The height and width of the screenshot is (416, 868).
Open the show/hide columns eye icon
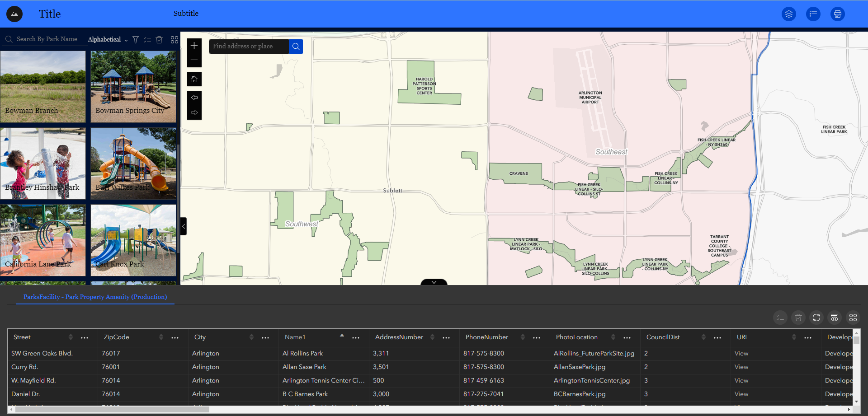pyautogui.click(x=834, y=318)
